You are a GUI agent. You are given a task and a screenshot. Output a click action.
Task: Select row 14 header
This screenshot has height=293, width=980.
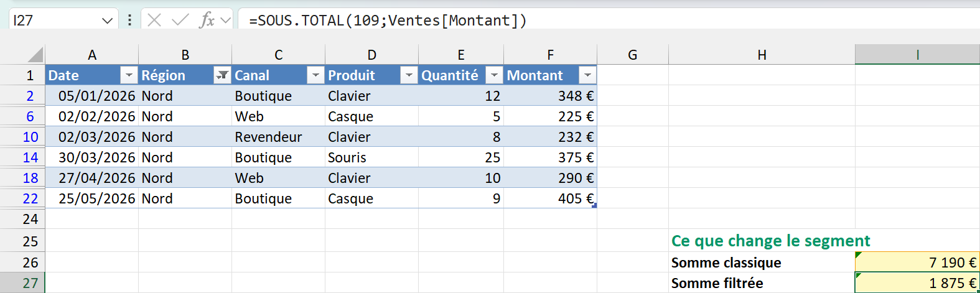(x=22, y=157)
